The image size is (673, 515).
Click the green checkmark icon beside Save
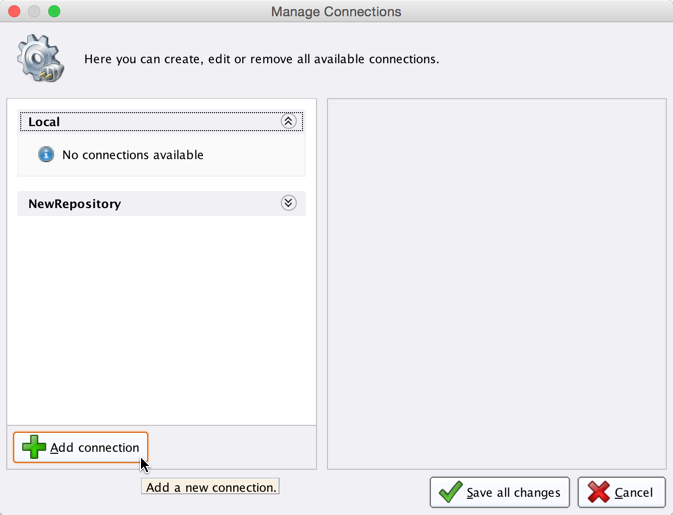click(x=450, y=492)
